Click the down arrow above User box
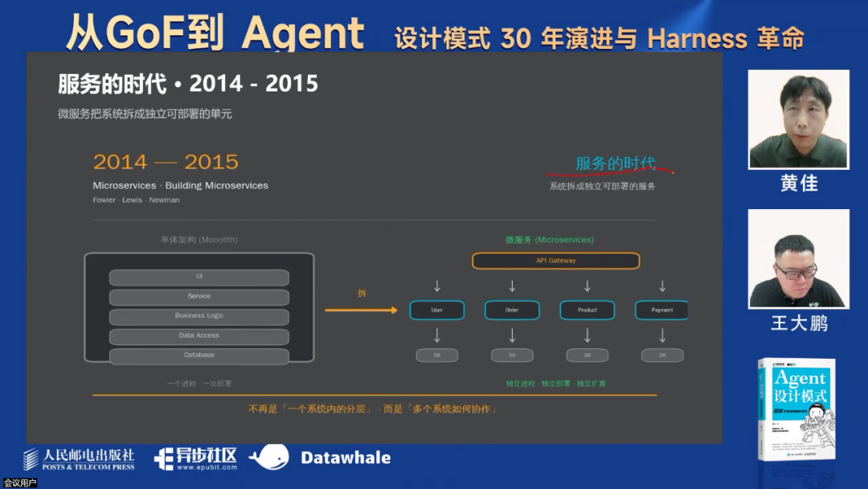868x489 pixels. pyautogui.click(x=436, y=286)
